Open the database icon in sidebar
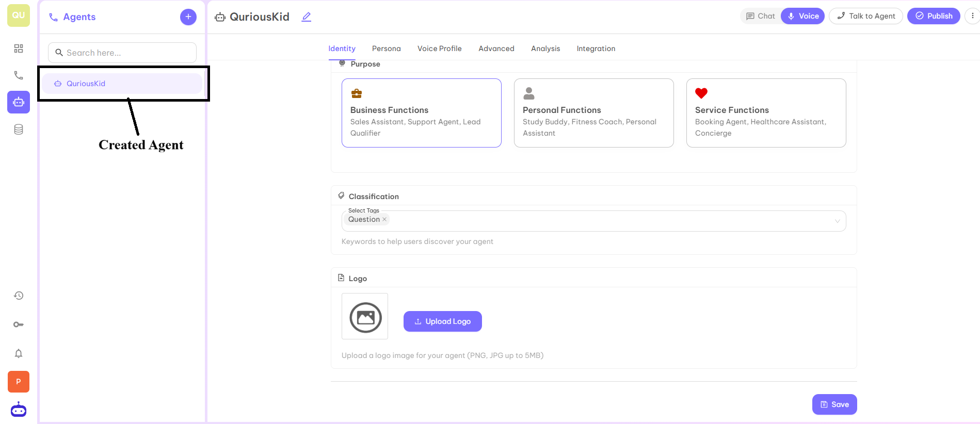The height and width of the screenshot is (424, 980). 19,129
